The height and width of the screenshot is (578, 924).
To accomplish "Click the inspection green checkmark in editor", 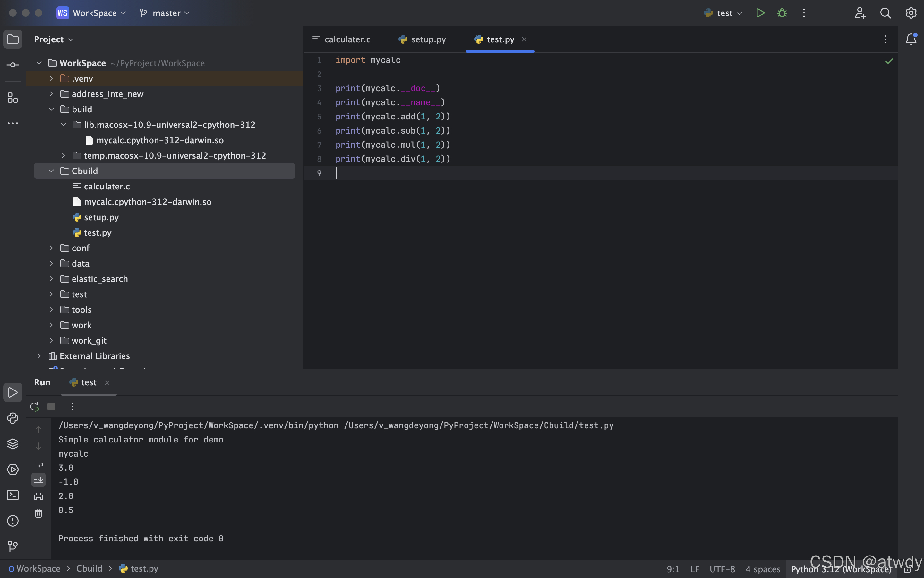I will [889, 61].
